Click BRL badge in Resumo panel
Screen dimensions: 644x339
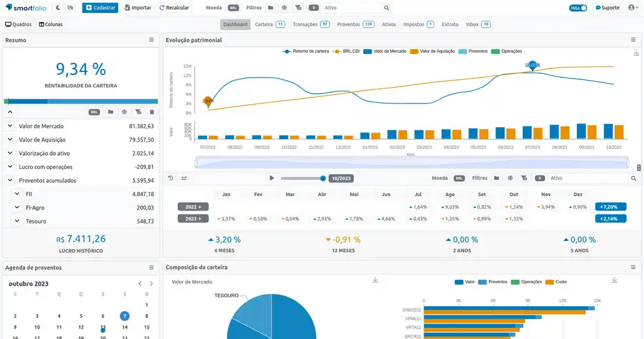pos(94,112)
